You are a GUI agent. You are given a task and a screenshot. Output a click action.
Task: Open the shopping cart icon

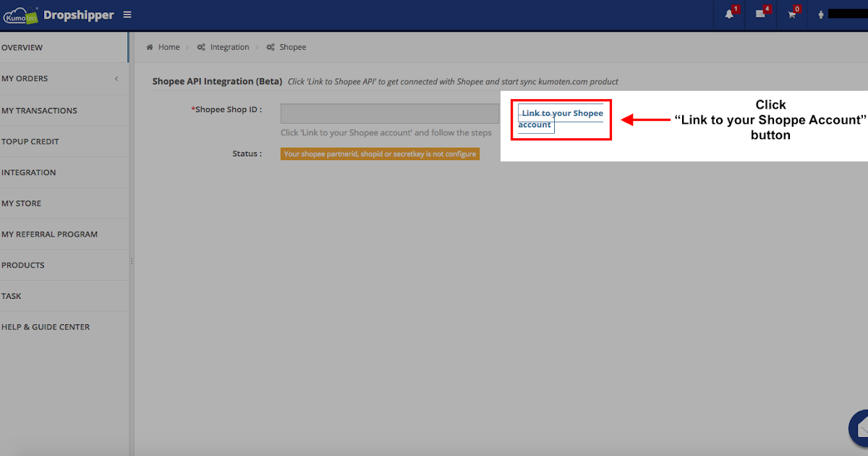pos(791,14)
